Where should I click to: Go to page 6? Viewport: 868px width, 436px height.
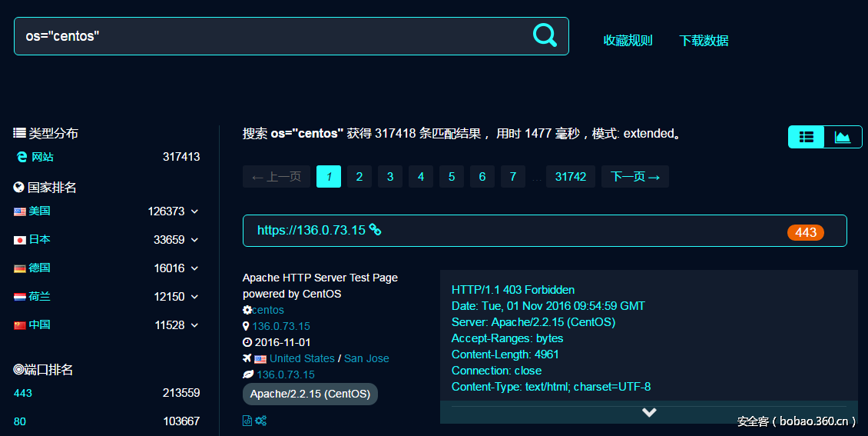point(482,177)
